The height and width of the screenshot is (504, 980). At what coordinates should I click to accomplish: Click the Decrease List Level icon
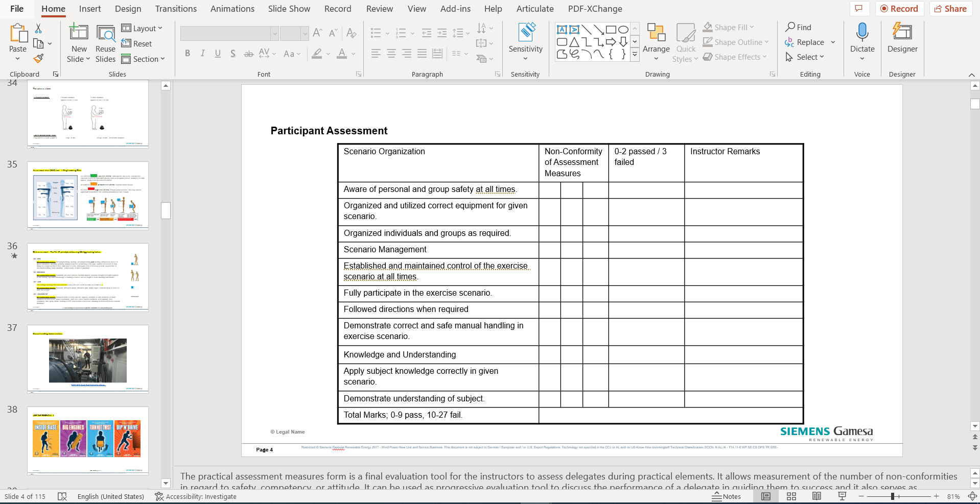(x=427, y=33)
